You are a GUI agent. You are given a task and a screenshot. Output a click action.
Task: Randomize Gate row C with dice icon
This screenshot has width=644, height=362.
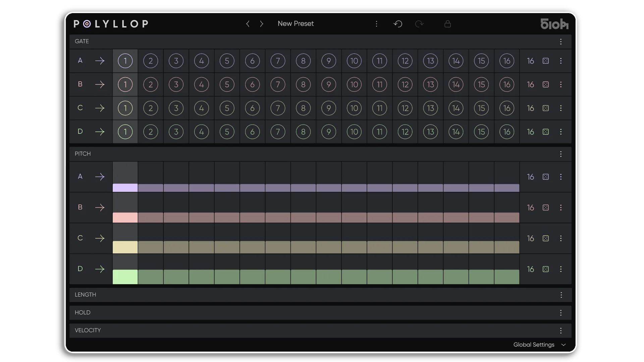(x=546, y=108)
